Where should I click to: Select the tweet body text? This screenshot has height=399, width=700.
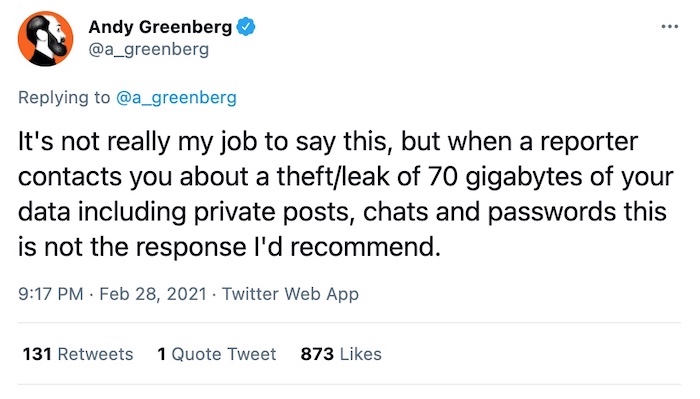pos(345,194)
